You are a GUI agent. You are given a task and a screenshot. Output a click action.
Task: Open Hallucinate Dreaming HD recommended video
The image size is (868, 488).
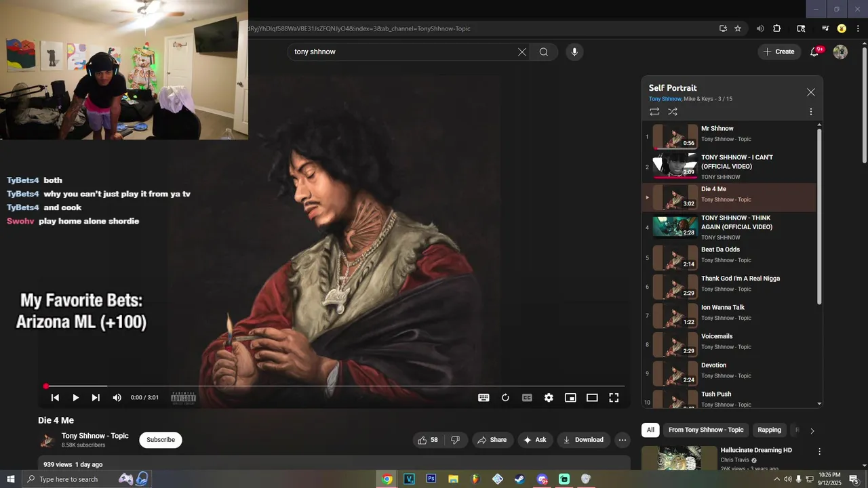756,450
